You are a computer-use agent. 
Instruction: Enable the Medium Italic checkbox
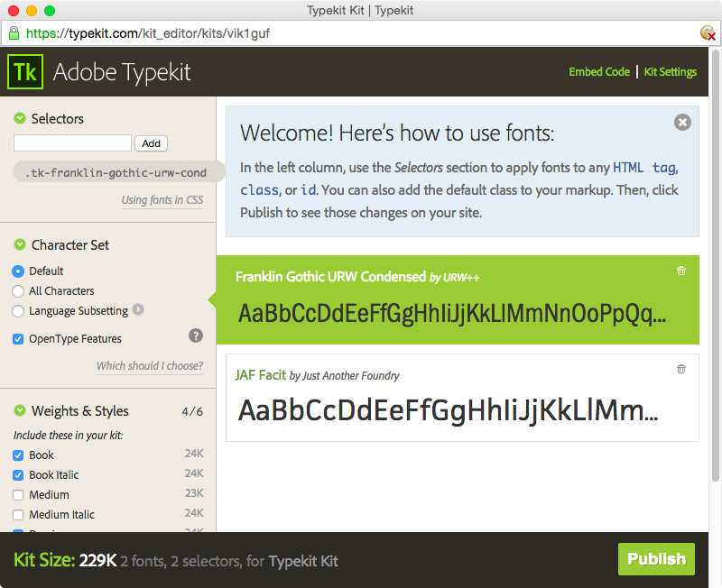click(x=18, y=515)
